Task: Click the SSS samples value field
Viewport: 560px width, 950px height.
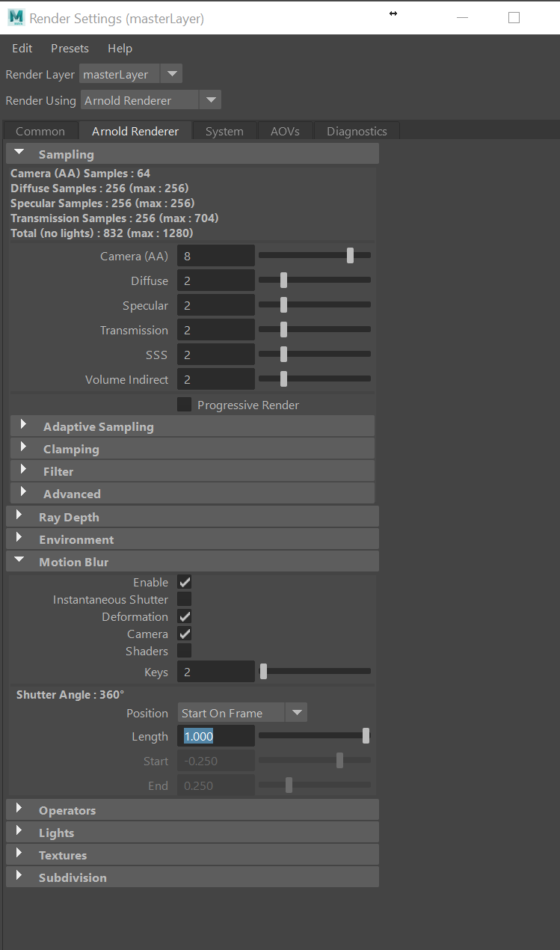Action: 216,355
